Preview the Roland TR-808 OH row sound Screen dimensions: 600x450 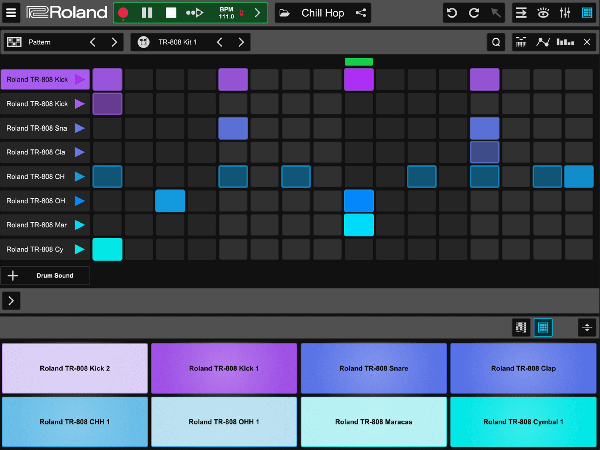tap(80, 201)
